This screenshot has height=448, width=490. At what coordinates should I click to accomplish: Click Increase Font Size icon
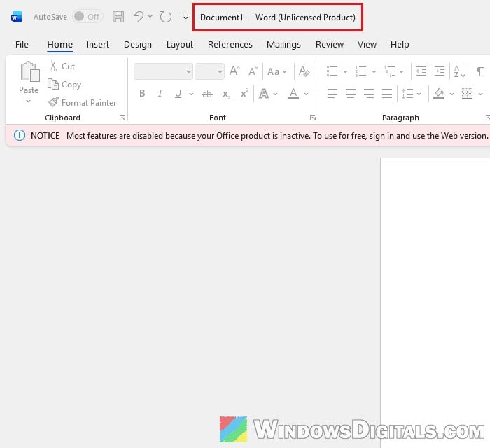(x=234, y=71)
